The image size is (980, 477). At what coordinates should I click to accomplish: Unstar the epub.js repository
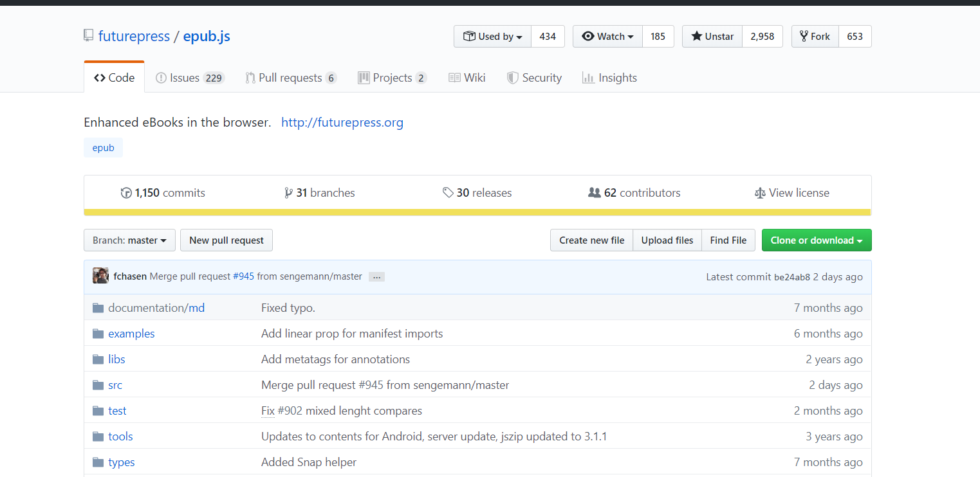[x=712, y=37]
